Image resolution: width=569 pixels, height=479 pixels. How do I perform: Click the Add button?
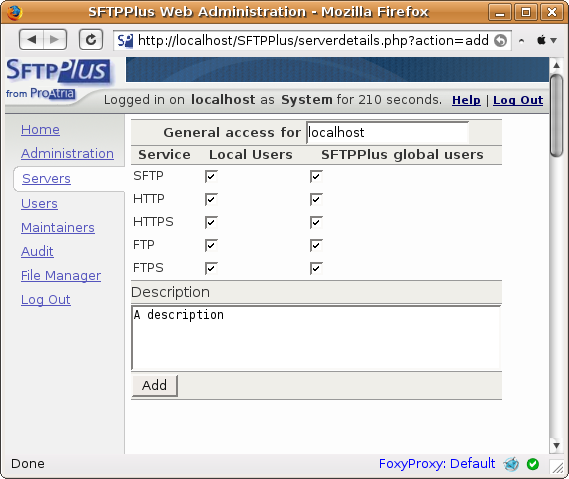[x=155, y=385]
